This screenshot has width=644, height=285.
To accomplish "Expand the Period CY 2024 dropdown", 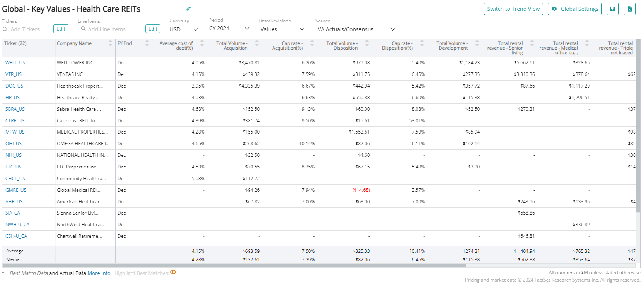I will 229,29.
